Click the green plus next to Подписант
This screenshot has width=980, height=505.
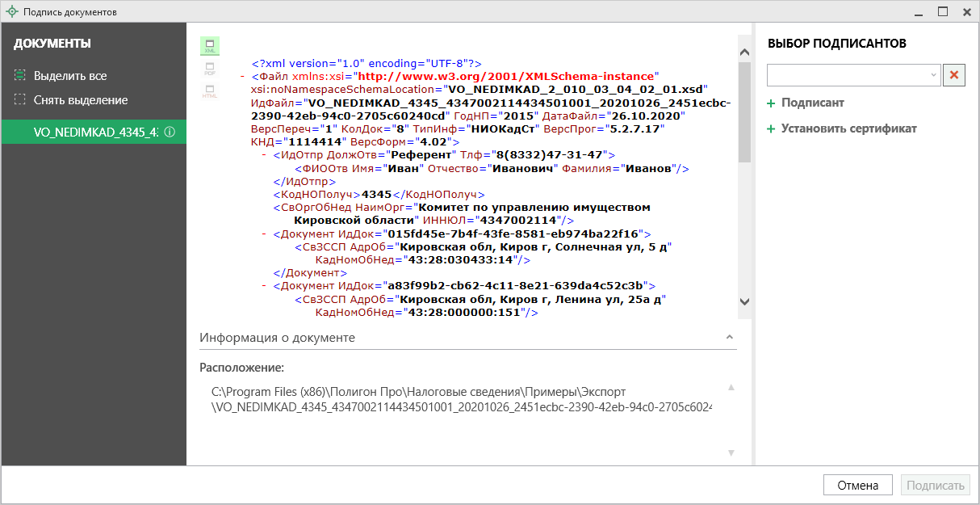[x=771, y=103]
